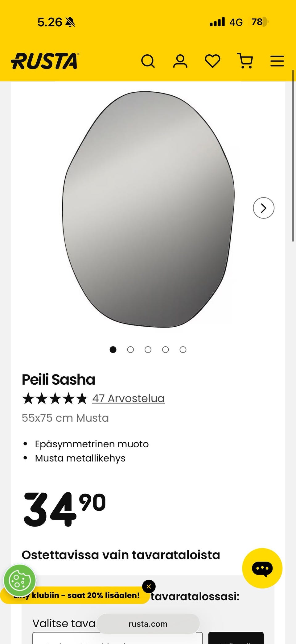Select the first image carousel dot
This screenshot has height=644, width=296.
click(113, 349)
